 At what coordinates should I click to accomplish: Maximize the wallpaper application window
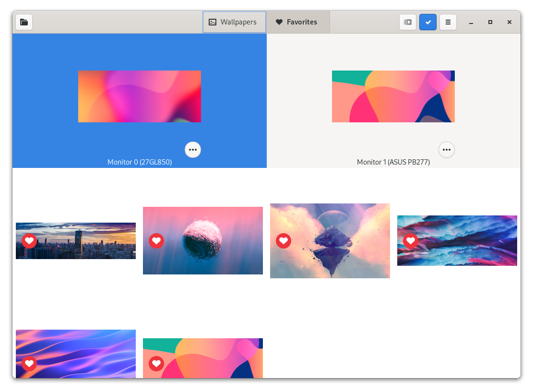pos(490,22)
